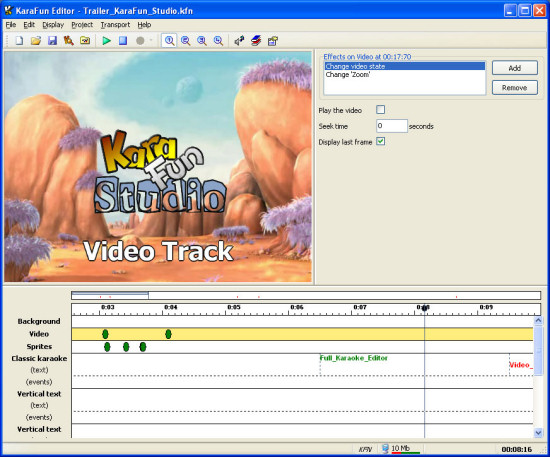Click (text) label under Classic karaoke
This screenshot has height=457, width=550.
[39, 370]
